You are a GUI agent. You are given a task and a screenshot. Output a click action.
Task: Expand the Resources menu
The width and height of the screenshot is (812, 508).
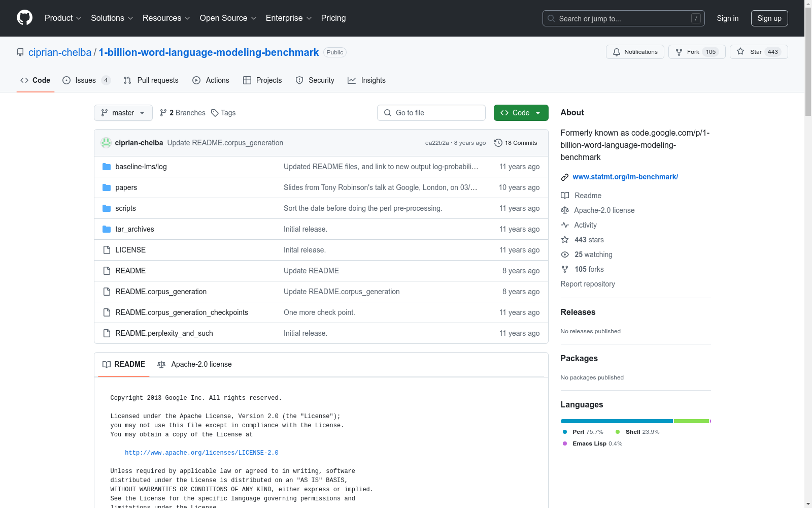pyautogui.click(x=166, y=18)
